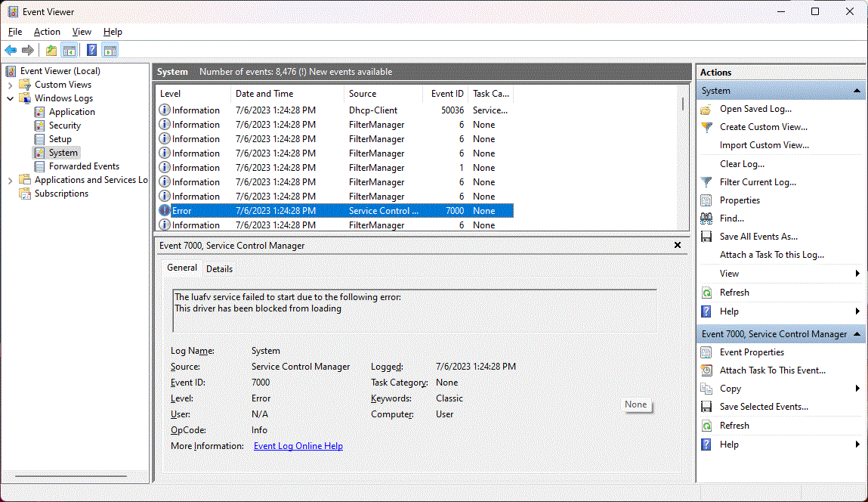
Task: Open the Action menu
Action: pos(47,32)
